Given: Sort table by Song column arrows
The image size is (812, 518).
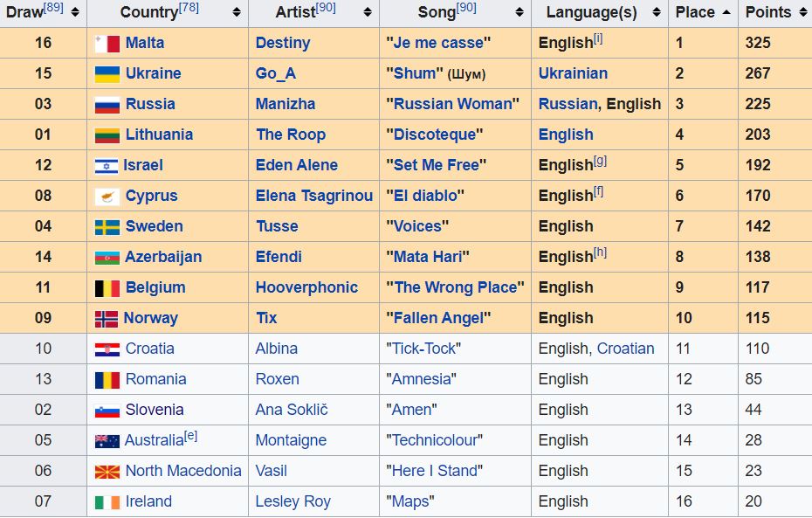Looking at the screenshot, I should point(520,12).
